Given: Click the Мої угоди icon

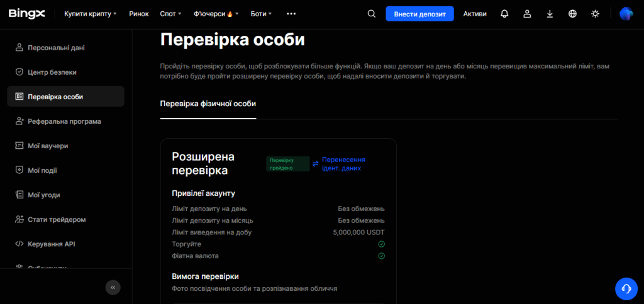Looking at the screenshot, I should tap(19, 195).
